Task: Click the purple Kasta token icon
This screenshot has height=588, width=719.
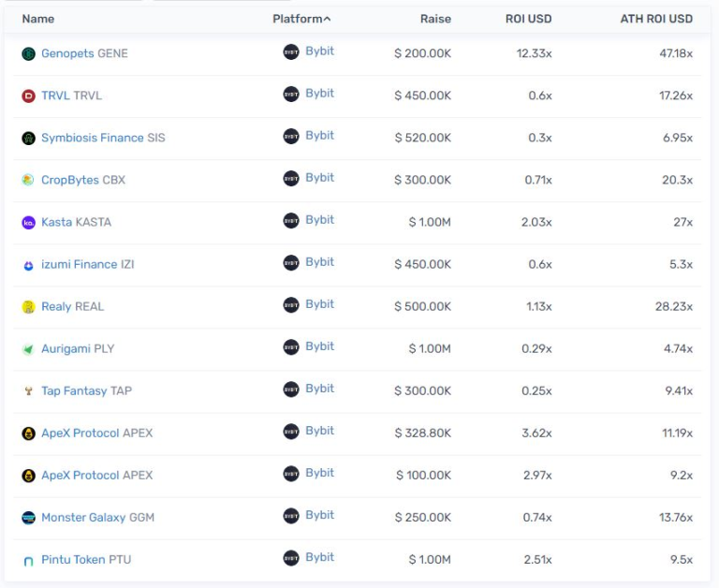Action: 28,223
